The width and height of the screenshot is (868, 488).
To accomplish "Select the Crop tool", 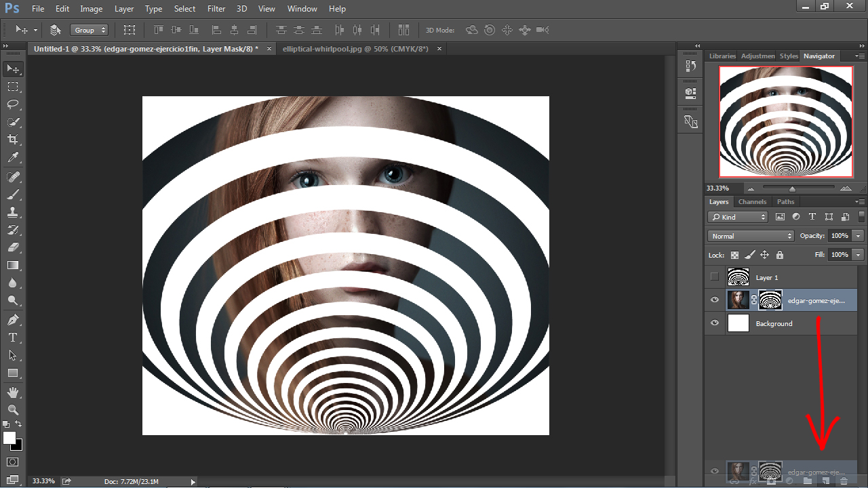I will [x=13, y=140].
